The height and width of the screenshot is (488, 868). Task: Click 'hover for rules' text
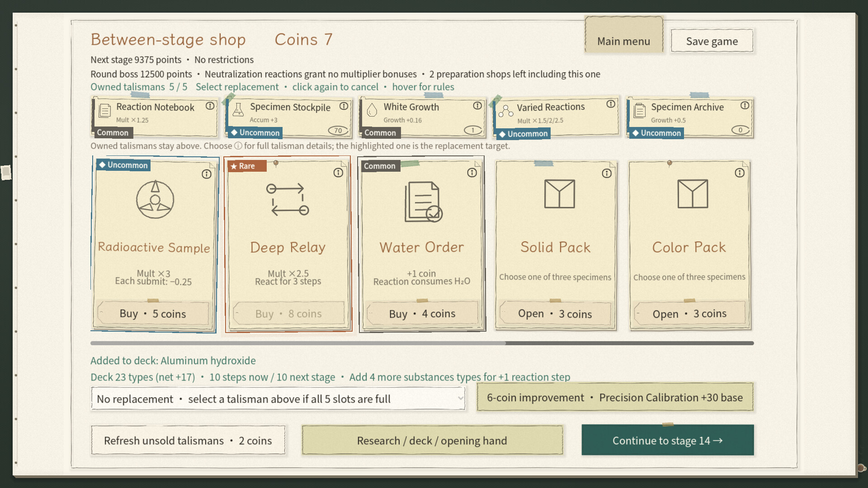pyautogui.click(x=423, y=87)
